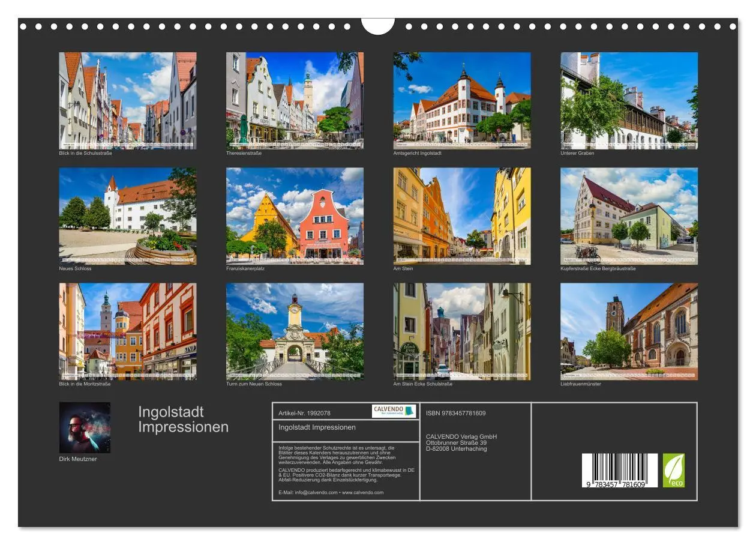The image size is (756, 545).
Task: Click the calendar's center hanging notch
Action: click(x=378, y=25)
